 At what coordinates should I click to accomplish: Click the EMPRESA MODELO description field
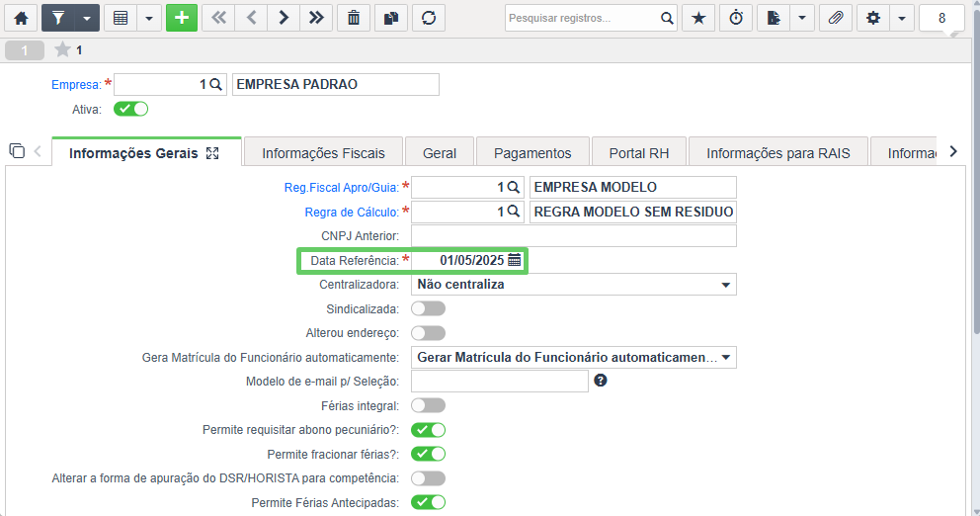(633, 187)
